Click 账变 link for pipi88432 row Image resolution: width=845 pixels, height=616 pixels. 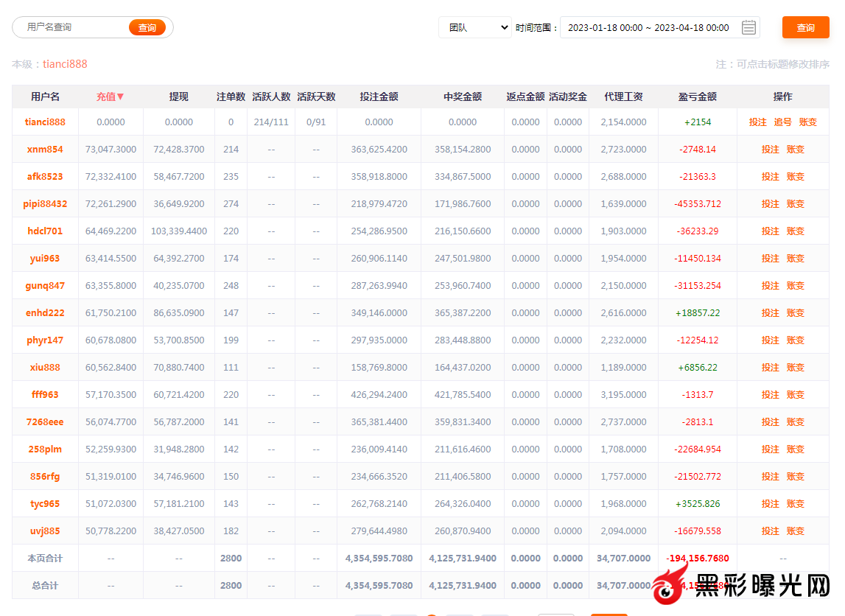point(796,204)
